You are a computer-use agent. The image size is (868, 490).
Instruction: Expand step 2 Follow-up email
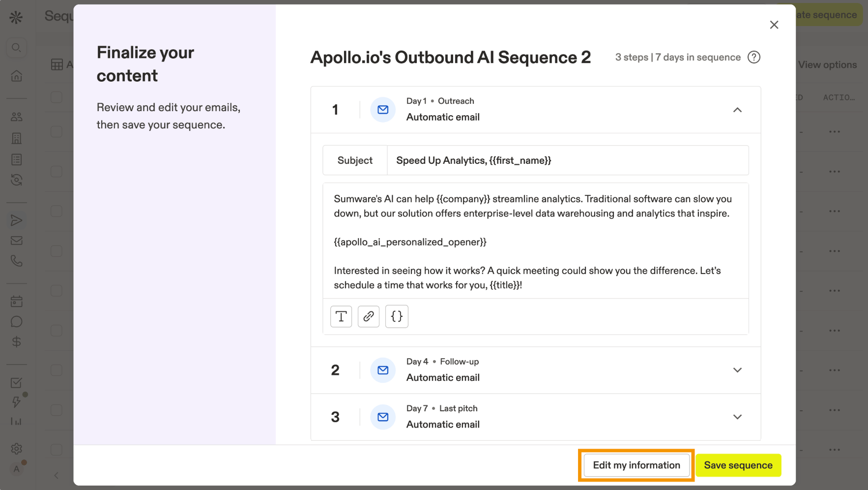[x=737, y=370]
